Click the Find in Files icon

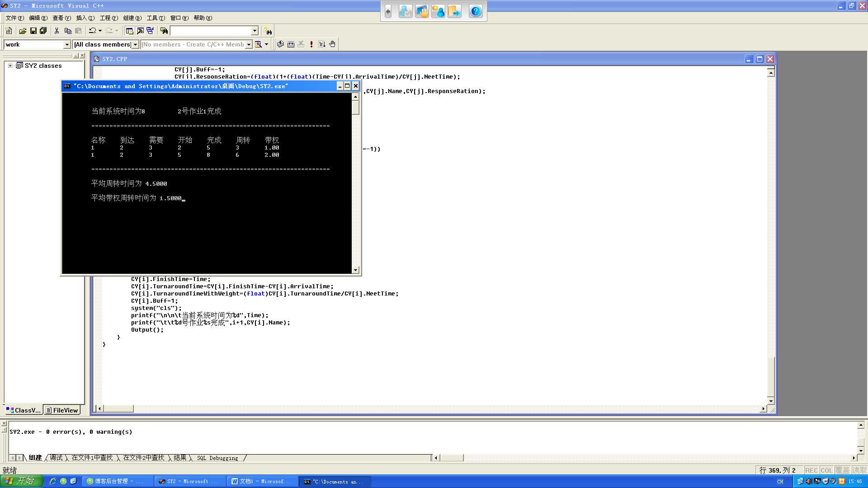(164, 31)
